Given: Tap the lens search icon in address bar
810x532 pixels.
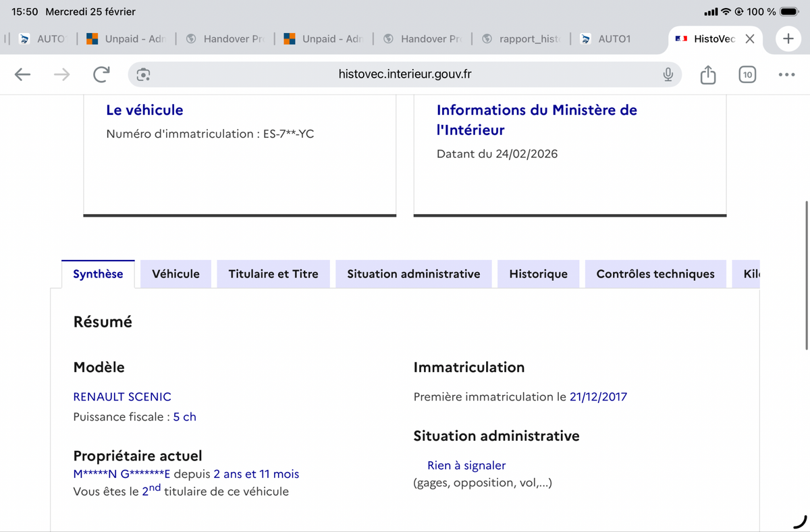Looking at the screenshot, I should click(x=143, y=74).
